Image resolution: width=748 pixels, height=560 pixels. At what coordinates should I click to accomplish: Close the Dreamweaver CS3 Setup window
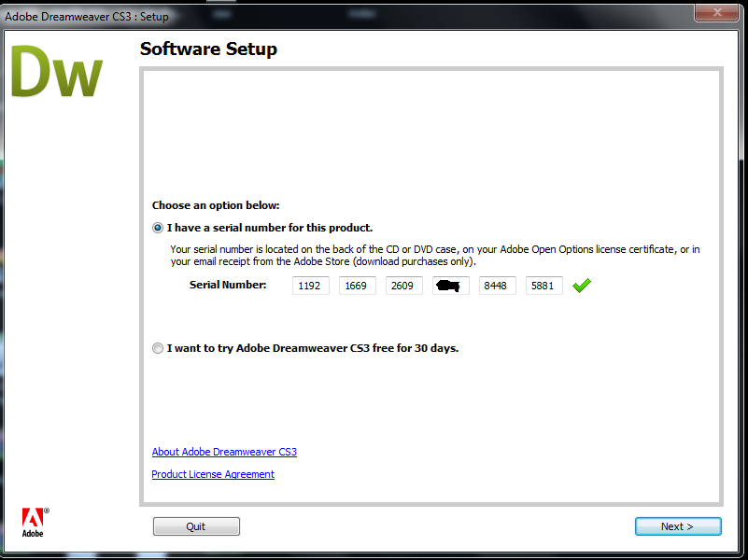click(x=716, y=12)
